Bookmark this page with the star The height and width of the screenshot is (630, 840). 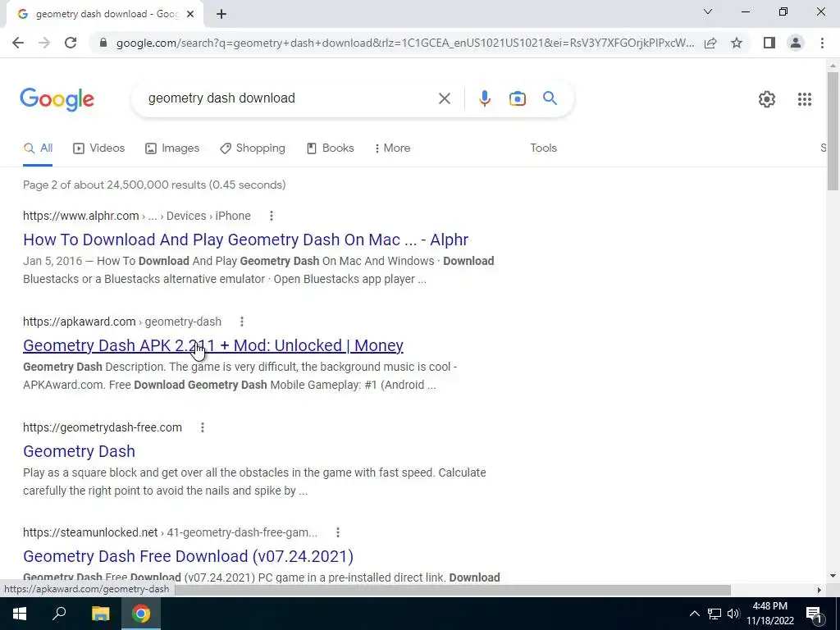737,43
